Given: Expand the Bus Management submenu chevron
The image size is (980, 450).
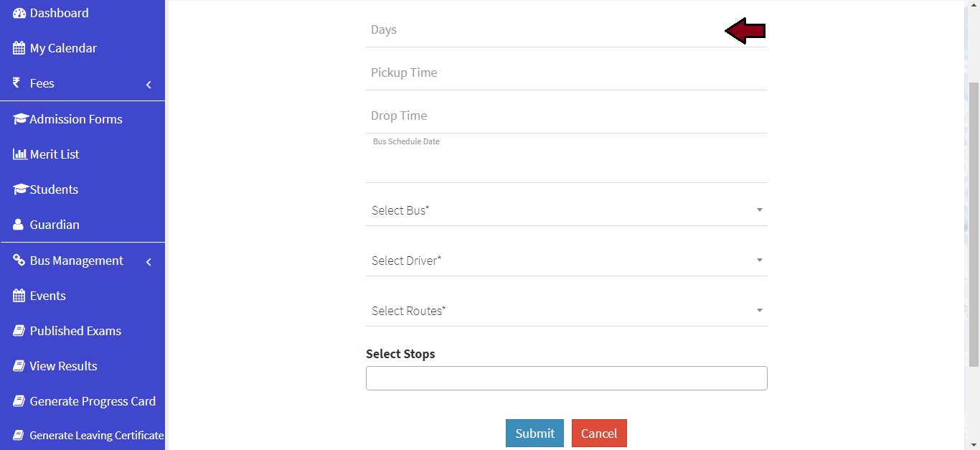Looking at the screenshot, I should tap(149, 262).
